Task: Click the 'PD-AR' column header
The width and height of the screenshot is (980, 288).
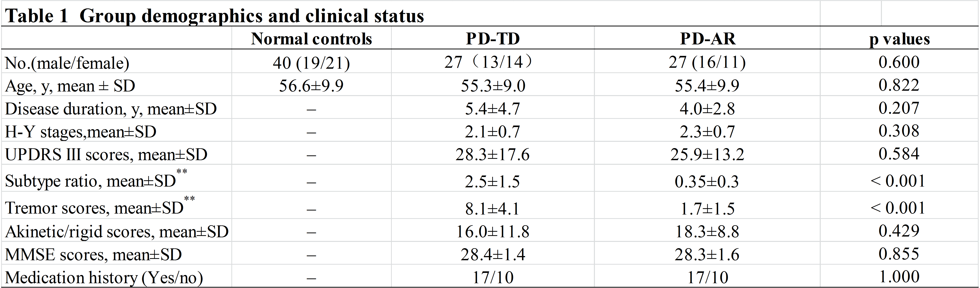Action: click(707, 39)
